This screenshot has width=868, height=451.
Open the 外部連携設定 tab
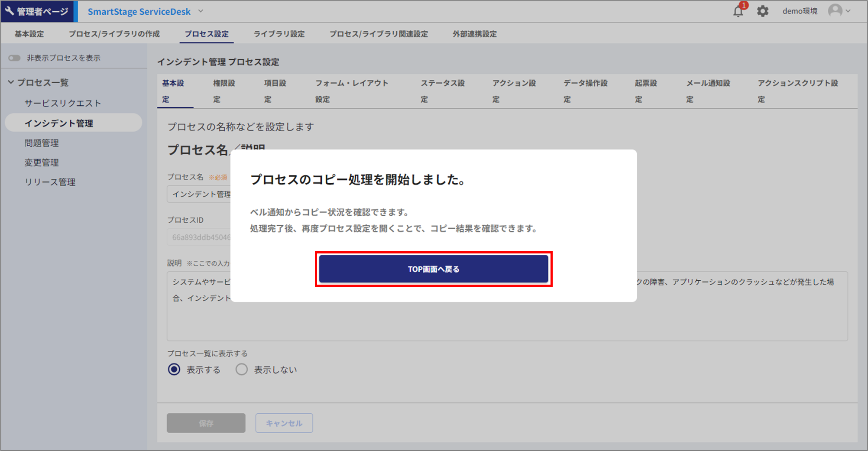(474, 34)
